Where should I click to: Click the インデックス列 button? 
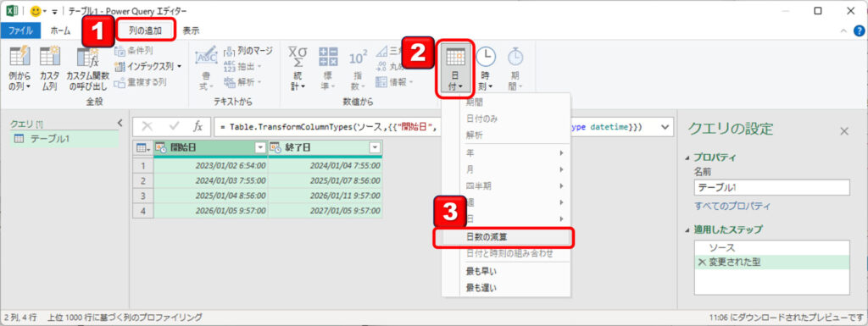click(144, 66)
